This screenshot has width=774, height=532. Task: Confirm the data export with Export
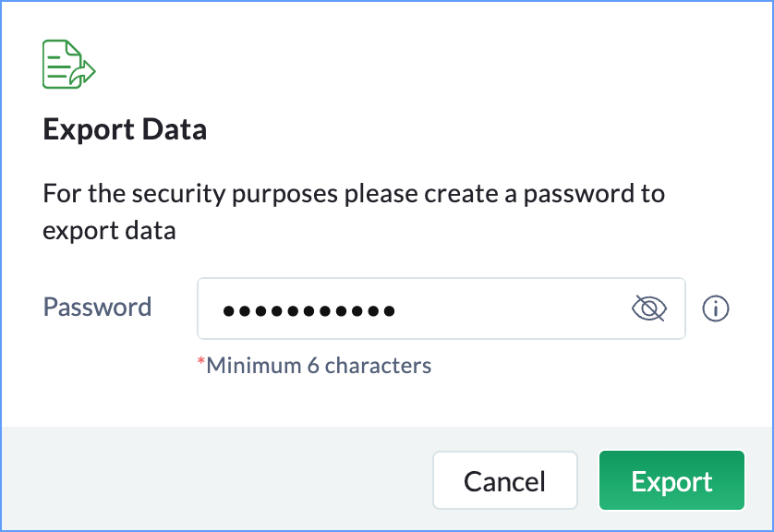671,480
